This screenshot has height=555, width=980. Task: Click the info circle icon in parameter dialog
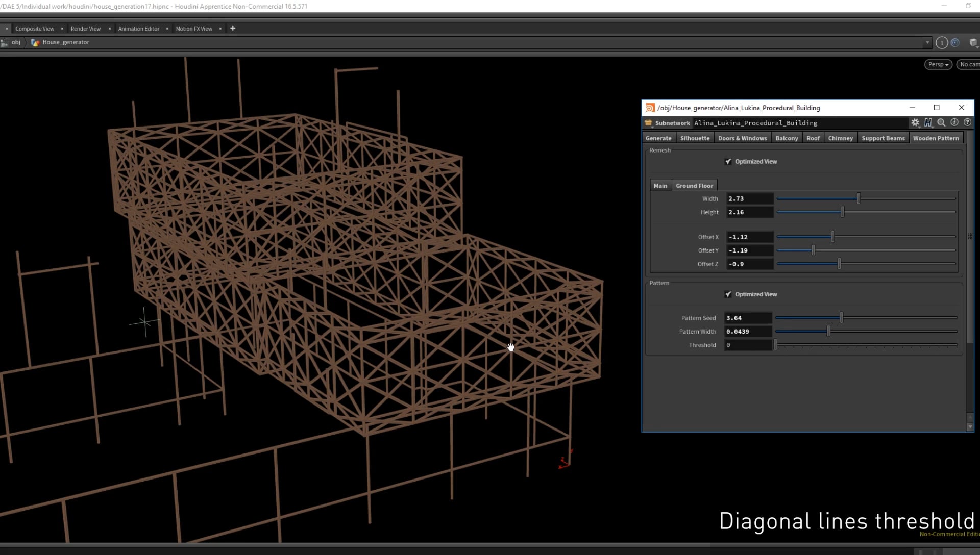pyautogui.click(x=954, y=122)
